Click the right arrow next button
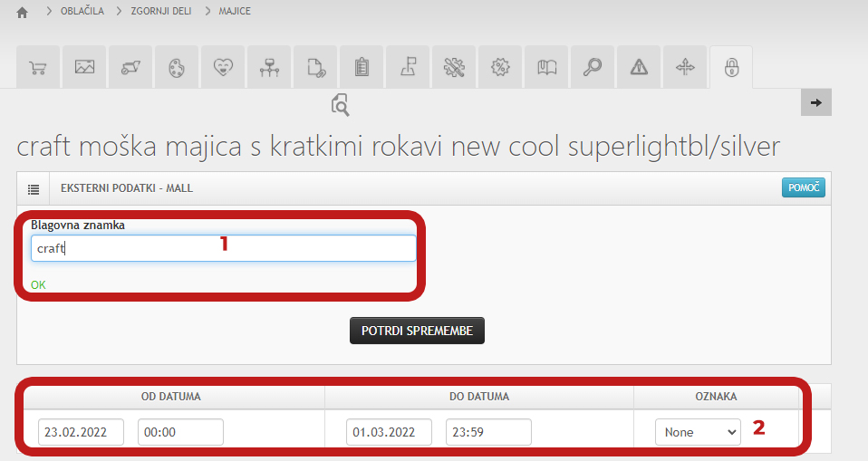The image size is (868, 461). 815,102
